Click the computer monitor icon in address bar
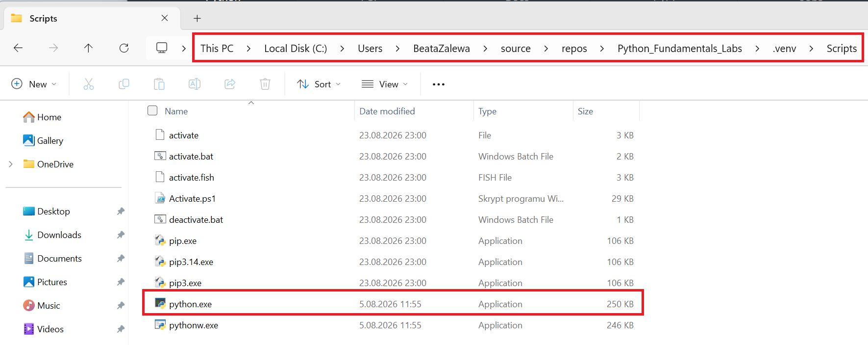Image resolution: width=868 pixels, height=345 pixels. 162,48
